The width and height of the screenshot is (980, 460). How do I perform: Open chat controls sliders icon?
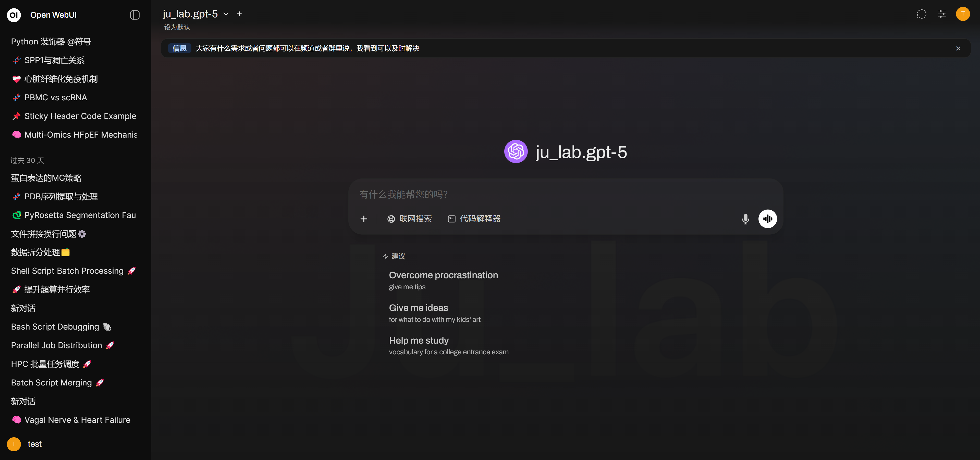click(942, 14)
